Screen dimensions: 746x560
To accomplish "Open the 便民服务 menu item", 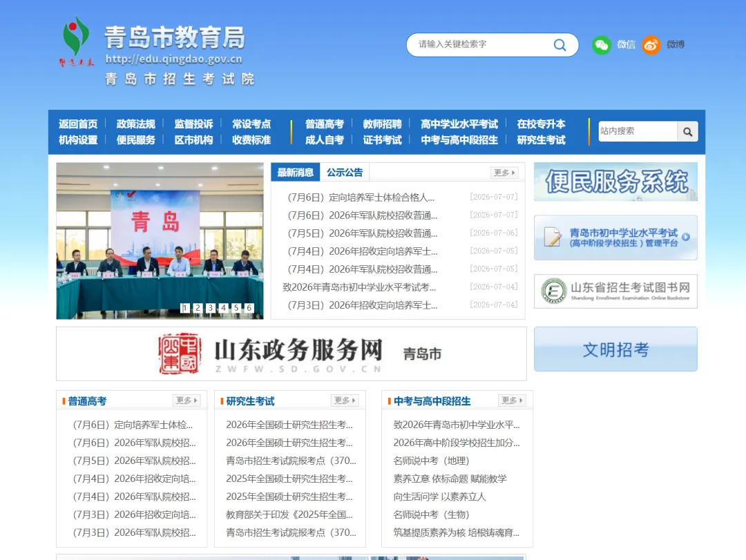I will click(135, 140).
